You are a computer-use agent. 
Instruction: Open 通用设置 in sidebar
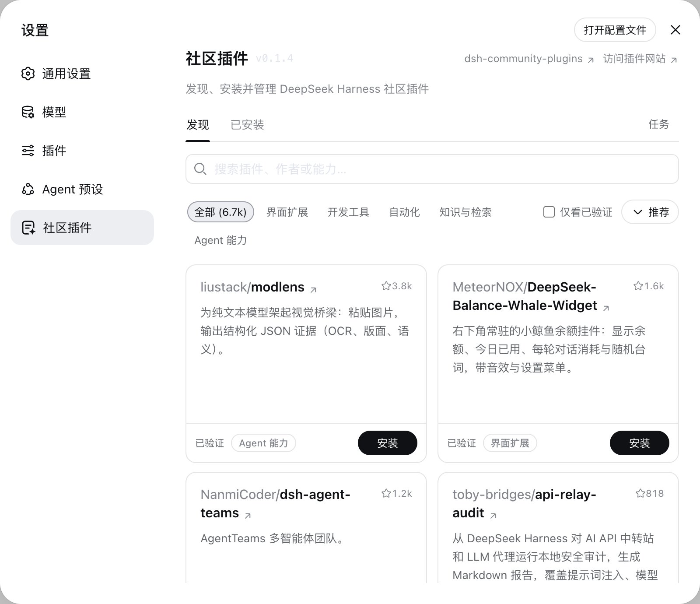(x=82, y=74)
